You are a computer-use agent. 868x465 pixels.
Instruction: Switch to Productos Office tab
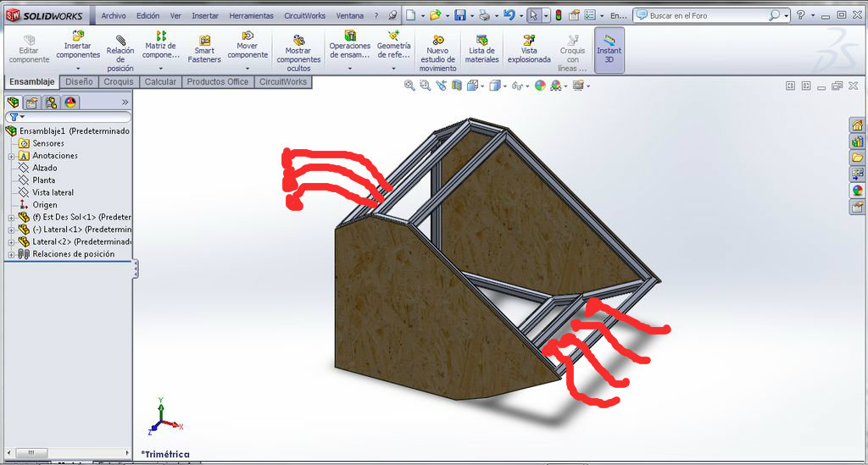click(x=218, y=82)
